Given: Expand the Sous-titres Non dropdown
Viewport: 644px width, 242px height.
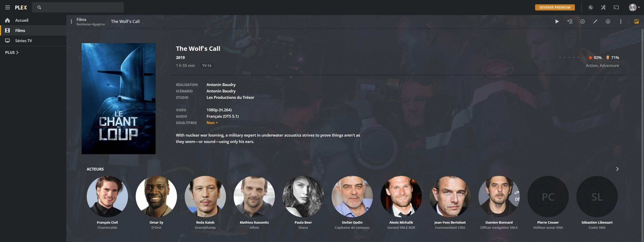Looking at the screenshot, I should click(212, 123).
